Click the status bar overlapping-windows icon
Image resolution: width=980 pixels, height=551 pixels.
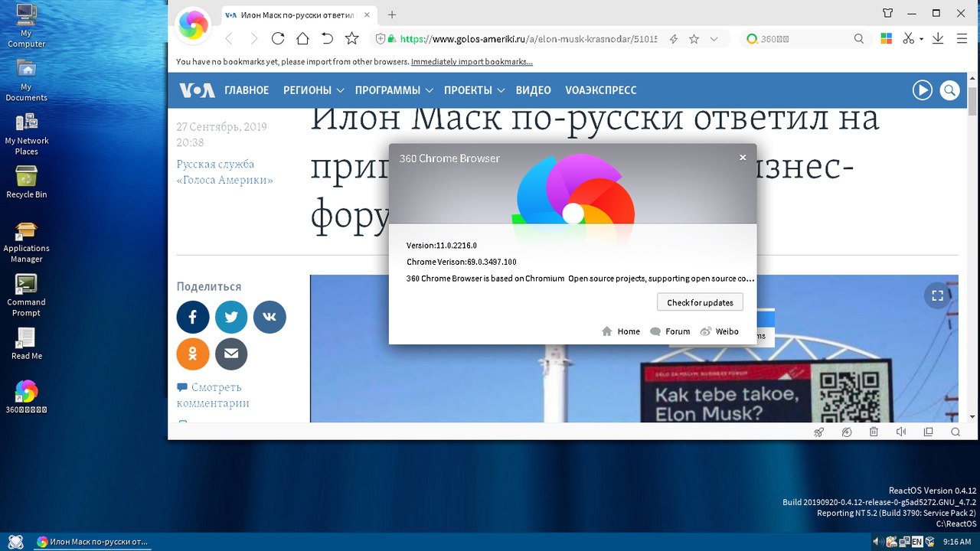tap(929, 432)
